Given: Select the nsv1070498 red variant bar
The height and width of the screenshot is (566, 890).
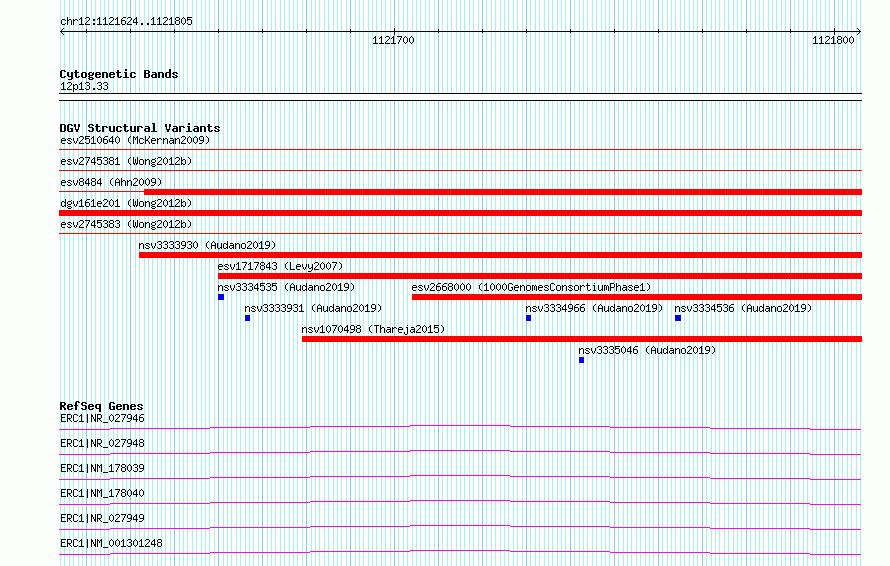Looking at the screenshot, I should (582, 339).
